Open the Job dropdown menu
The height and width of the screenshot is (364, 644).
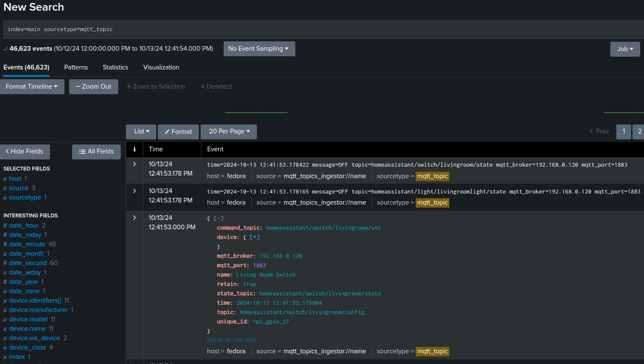coord(625,49)
